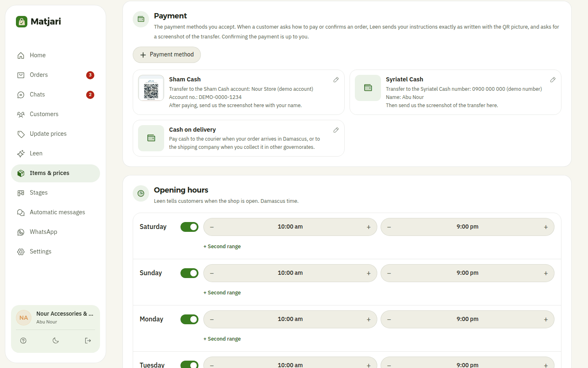
Task: Open the Sham Cash QR code thumbnail
Action: pyautogui.click(x=151, y=88)
